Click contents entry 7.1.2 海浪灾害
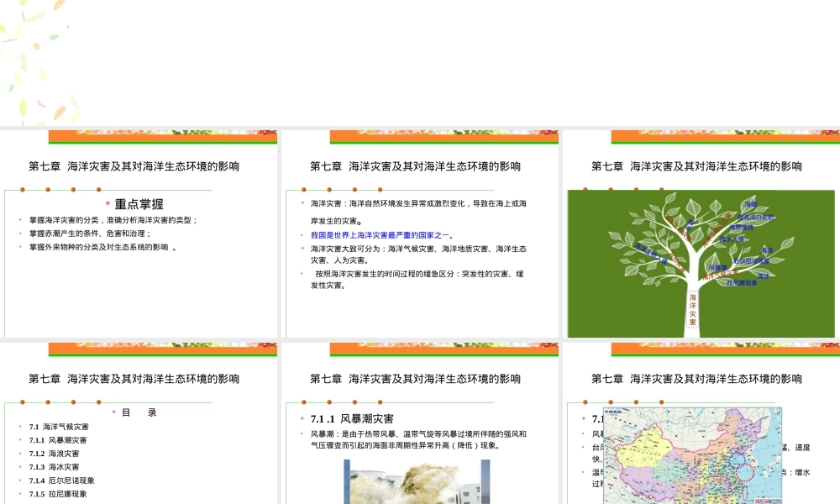 54,454
